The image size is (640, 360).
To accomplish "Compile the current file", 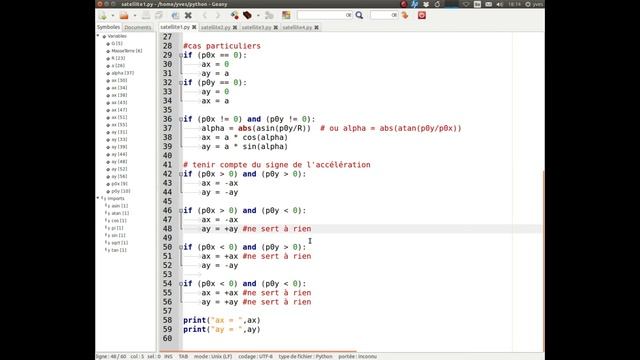I will pyautogui.click(x=235, y=16).
